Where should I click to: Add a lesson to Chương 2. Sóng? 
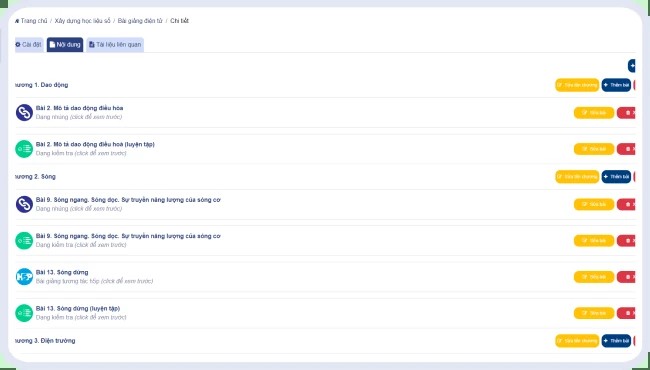(616, 177)
